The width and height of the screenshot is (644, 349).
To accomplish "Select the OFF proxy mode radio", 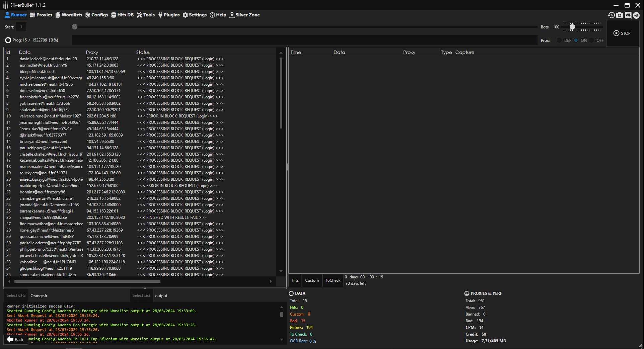I will (592, 40).
